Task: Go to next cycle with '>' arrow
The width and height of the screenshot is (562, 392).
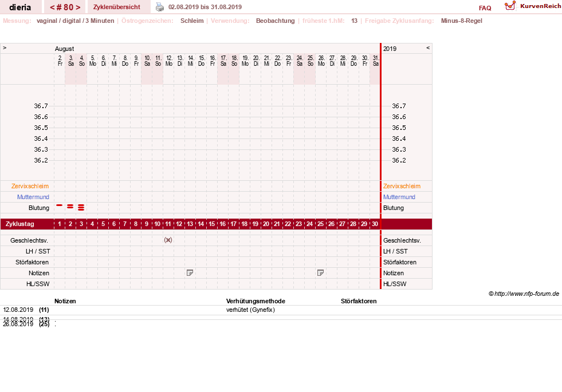Action: (x=78, y=7)
